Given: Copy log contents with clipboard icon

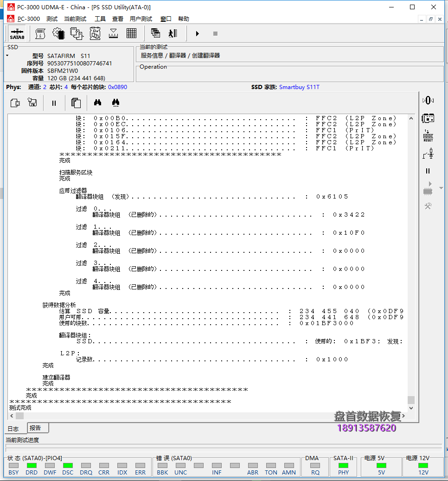Looking at the screenshot, I should click(x=76, y=103).
